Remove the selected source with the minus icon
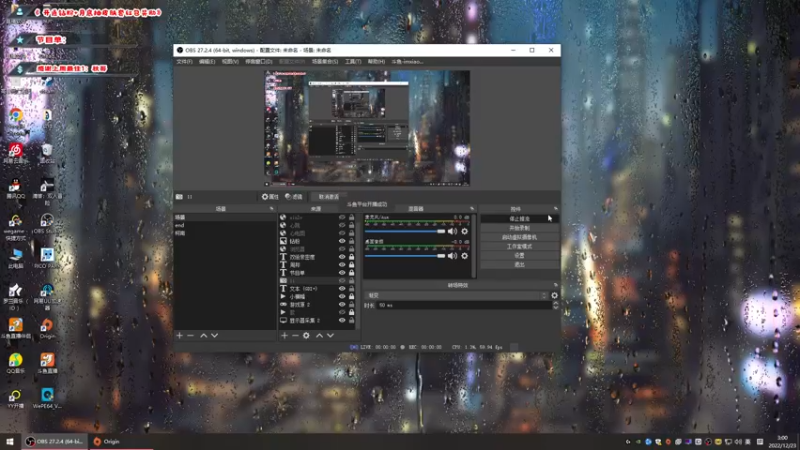The height and width of the screenshot is (450, 800). tap(295, 335)
